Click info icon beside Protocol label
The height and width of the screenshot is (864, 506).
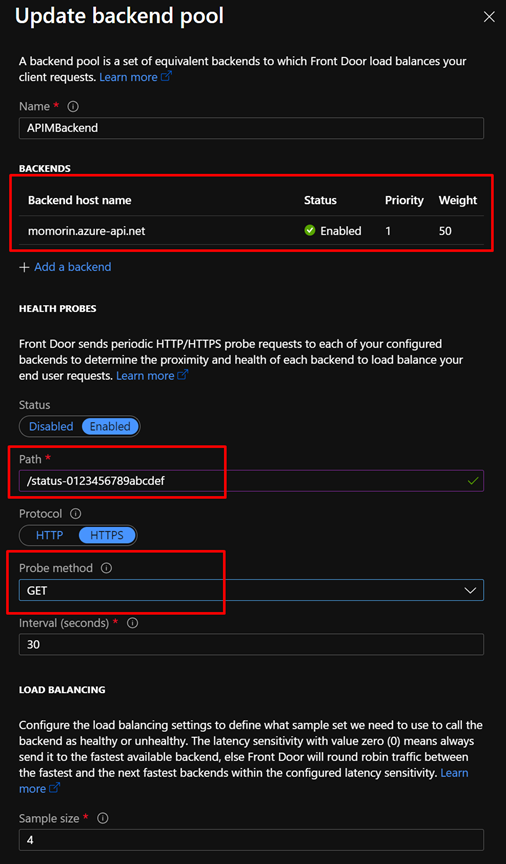pyautogui.click(x=76, y=514)
